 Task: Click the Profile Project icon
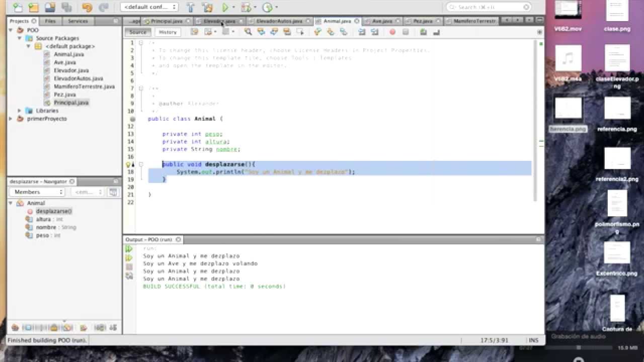coord(267,7)
